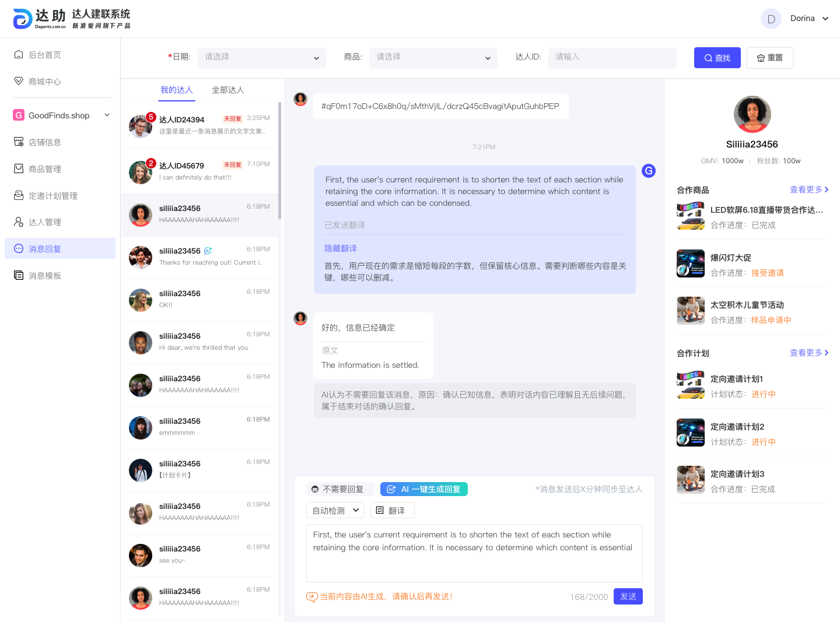
Task: Open the 商品 product dropdown
Action: point(433,58)
